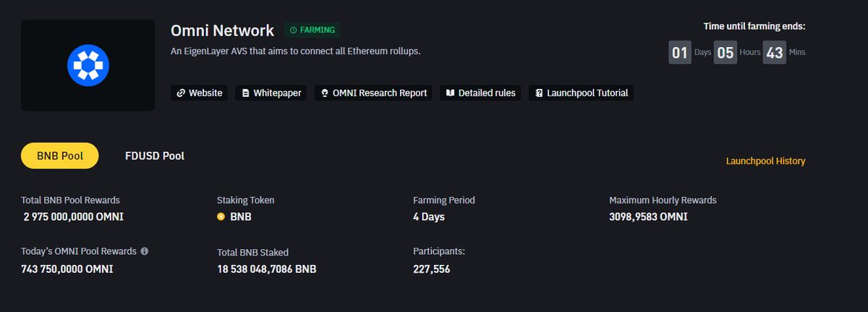This screenshot has width=868, height=312.
Task: Click the Participants label
Action: [x=439, y=251]
